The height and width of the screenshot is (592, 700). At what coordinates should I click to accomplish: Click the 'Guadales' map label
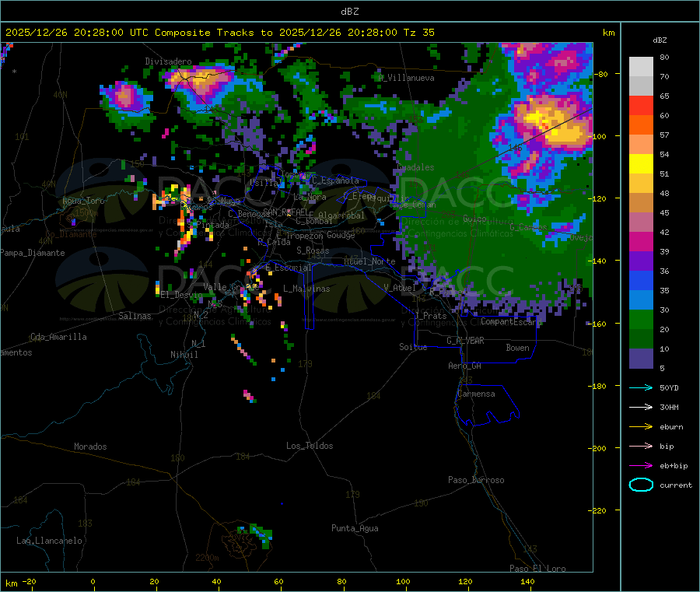(x=415, y=167)
